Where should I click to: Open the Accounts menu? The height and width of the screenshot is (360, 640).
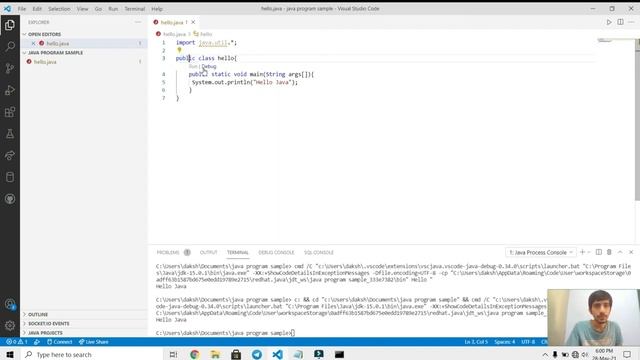tap(10, 304)
